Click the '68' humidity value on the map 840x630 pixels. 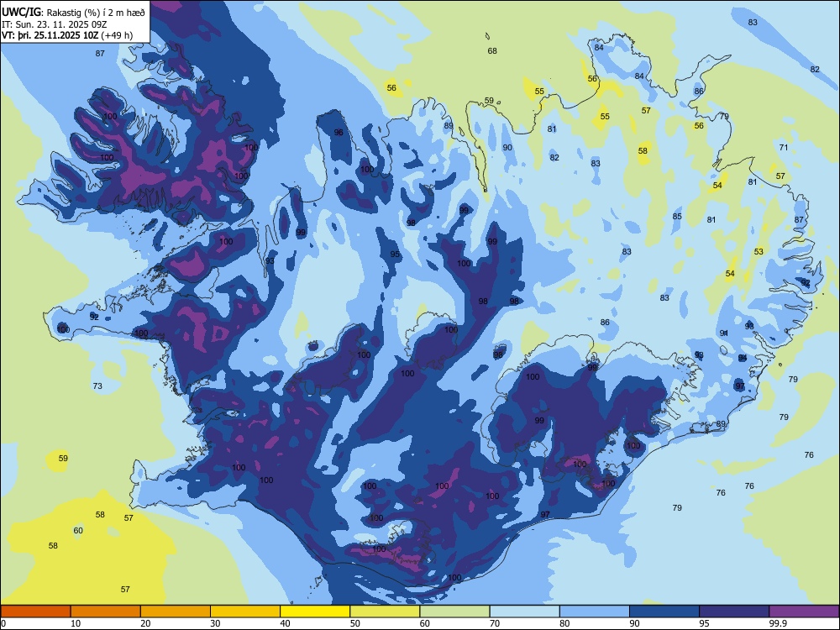tap(492, 51)
